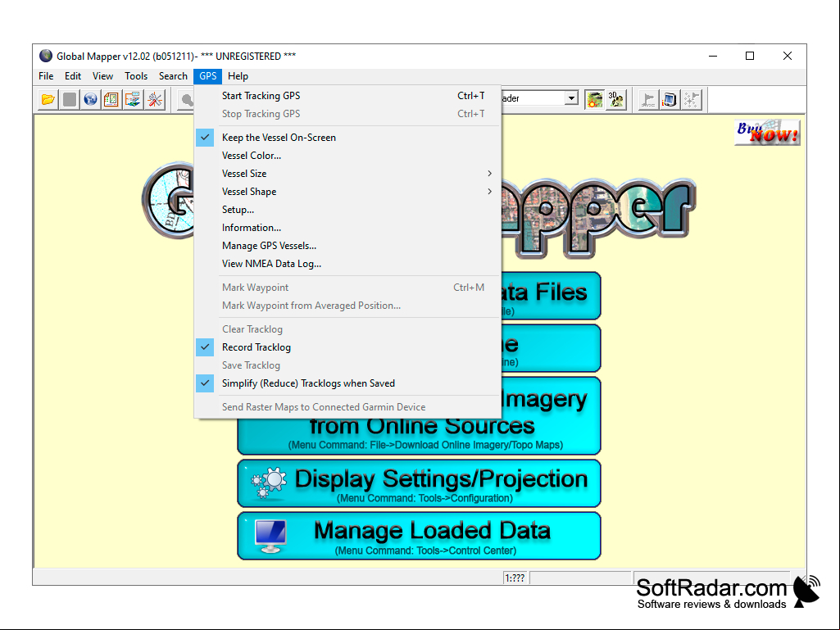Toggle the Record Tracklog option

(x=347, y=347)
